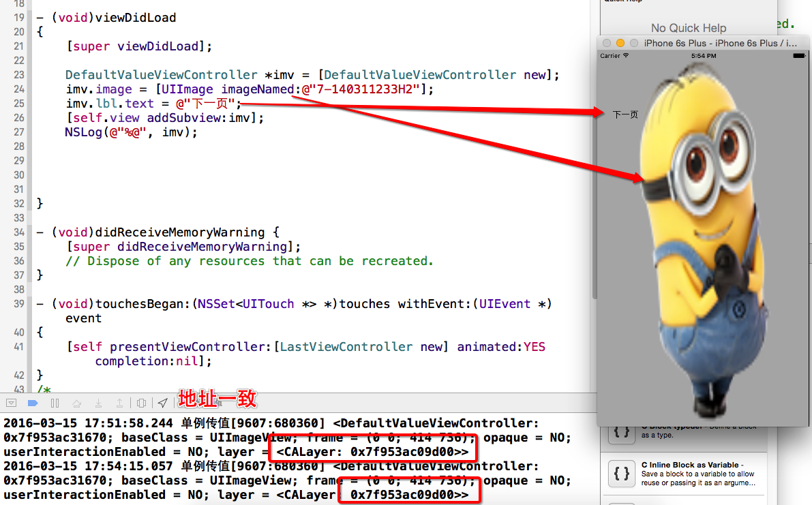Open the Debug View Hierarchy icon
This screenshot has width=812, height=505.
point(141,403)
